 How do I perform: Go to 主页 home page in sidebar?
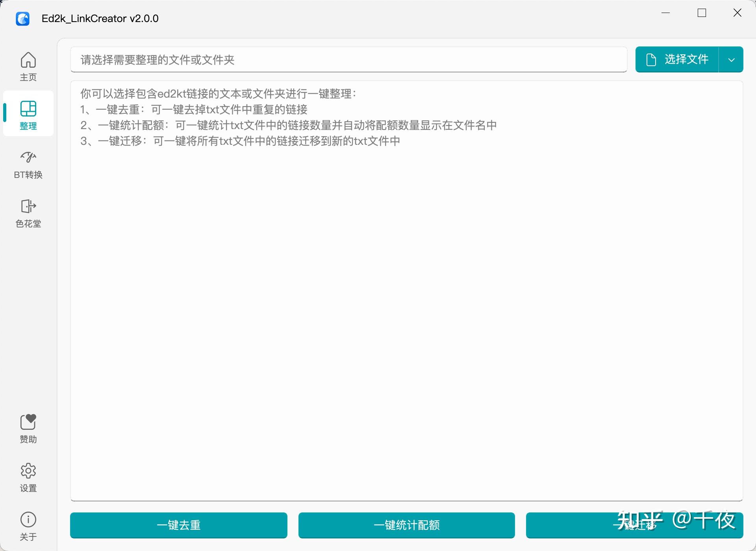tap(28, 66)
